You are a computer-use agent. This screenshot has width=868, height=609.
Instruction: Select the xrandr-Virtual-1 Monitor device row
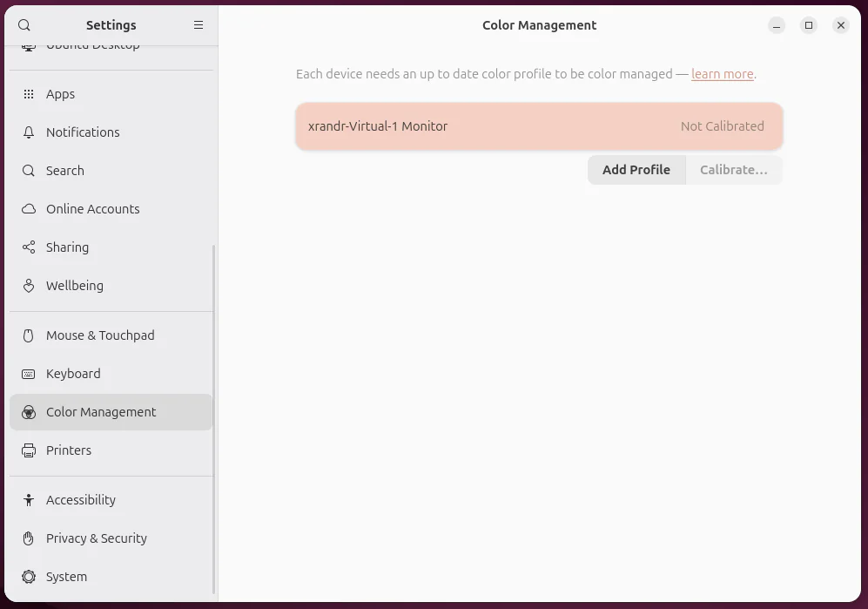539,125
